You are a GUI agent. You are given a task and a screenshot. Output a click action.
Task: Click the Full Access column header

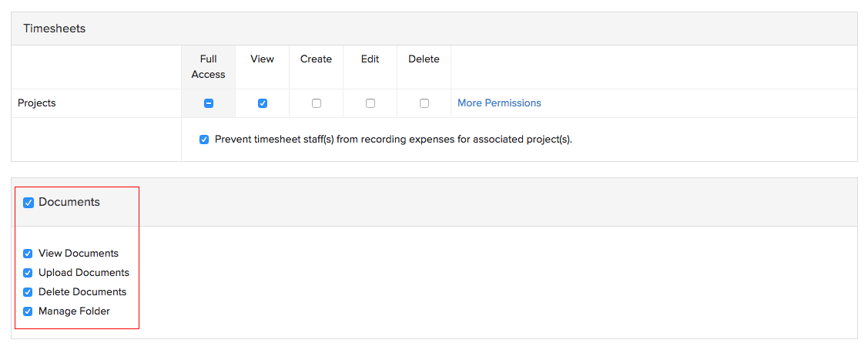(209, 67)
